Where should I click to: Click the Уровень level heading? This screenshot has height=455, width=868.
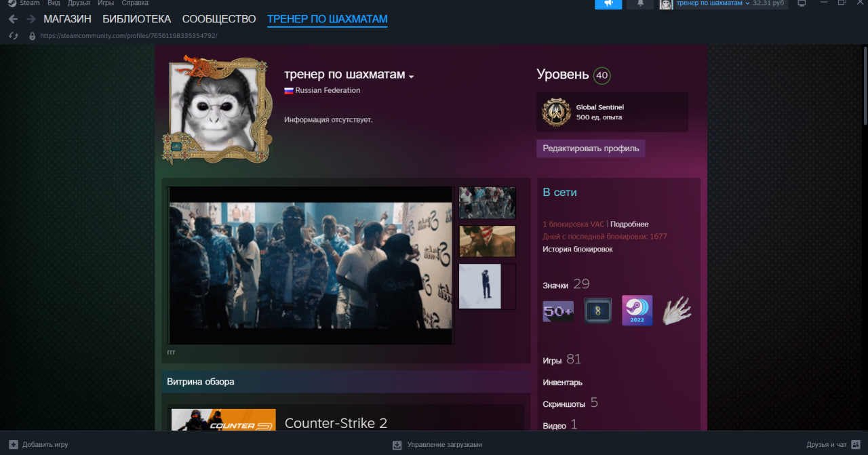click(562, 75)
